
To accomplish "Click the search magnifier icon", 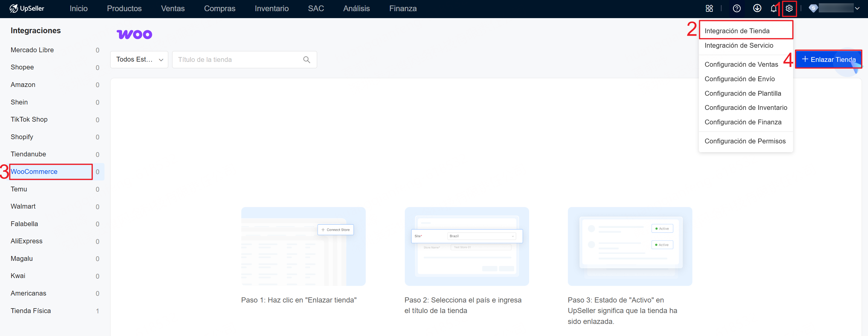I will [x=306, y=59].
